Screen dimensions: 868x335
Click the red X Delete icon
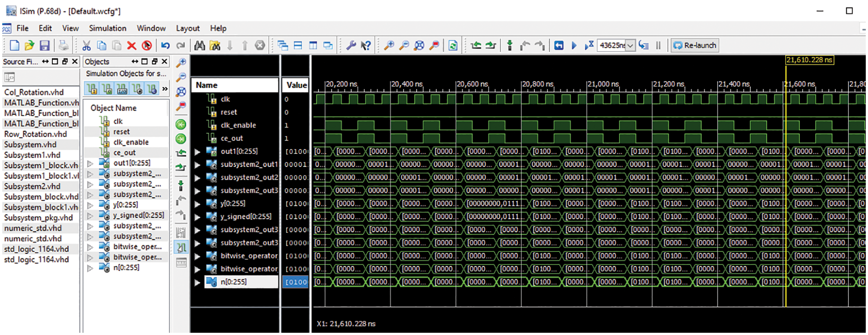click(x=131, y=45)
